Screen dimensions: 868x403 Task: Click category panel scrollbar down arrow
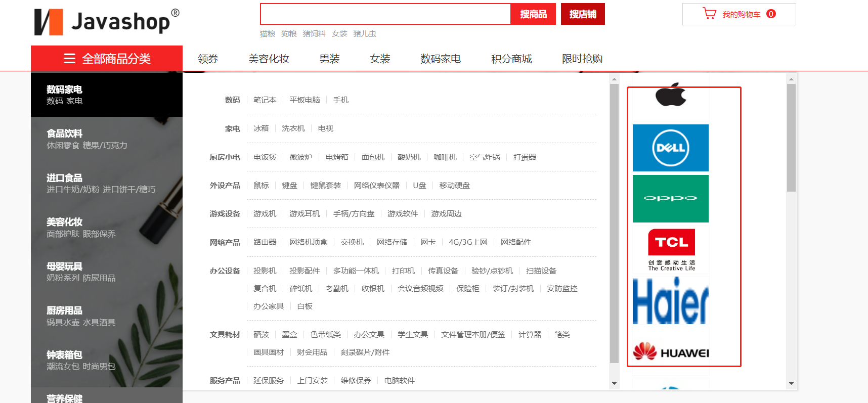click(614, 384)
